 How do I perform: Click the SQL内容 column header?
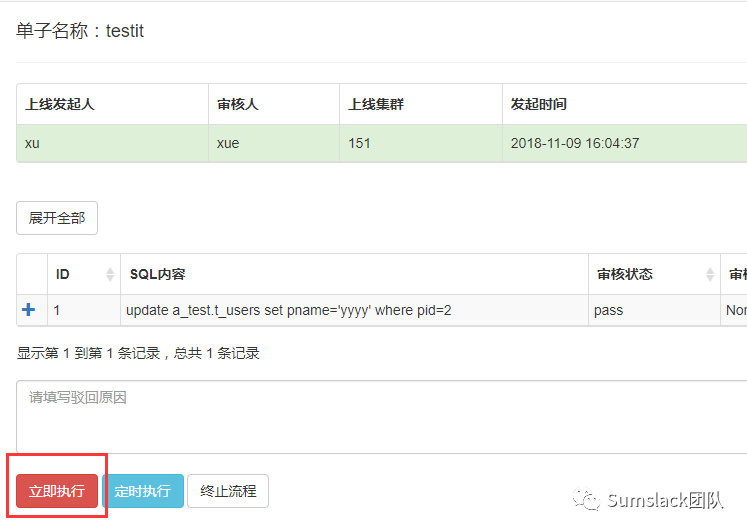(x=158, y=274)
